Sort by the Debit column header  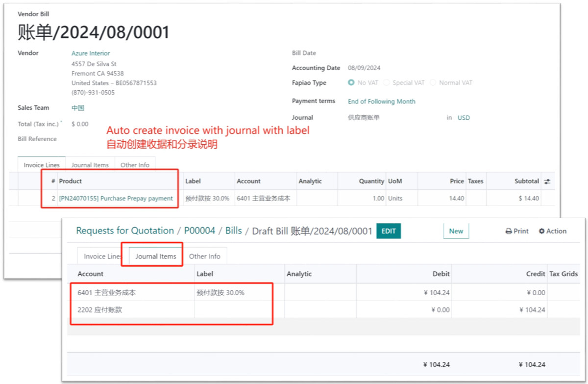click(x=441, y=274)
